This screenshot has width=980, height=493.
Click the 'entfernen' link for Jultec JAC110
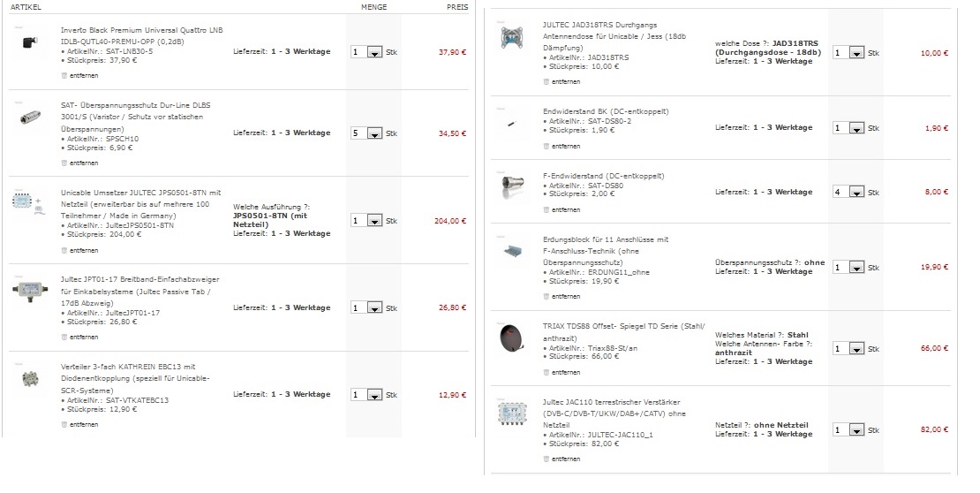click(x=566, y=460)
